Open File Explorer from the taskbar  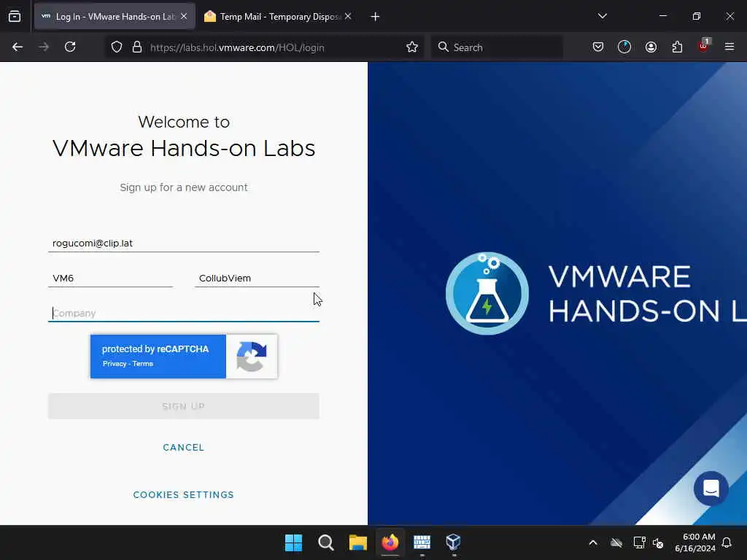click(x=357, y=542)
